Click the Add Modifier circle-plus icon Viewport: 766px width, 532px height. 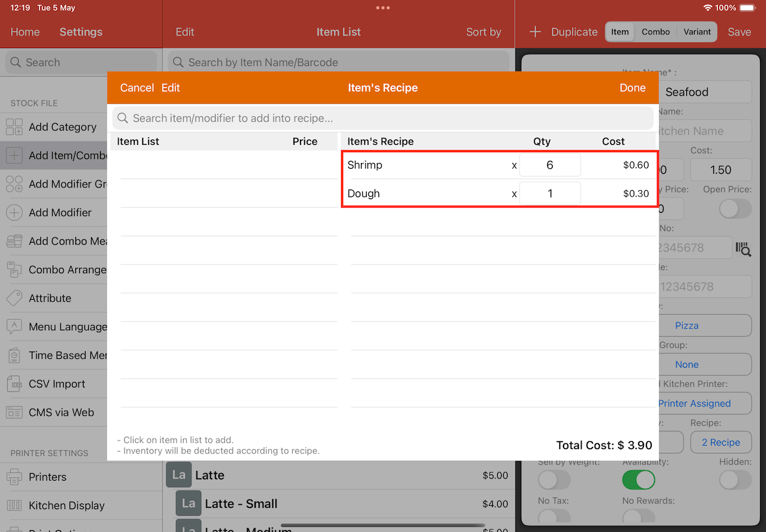click(x=14, y=213)
